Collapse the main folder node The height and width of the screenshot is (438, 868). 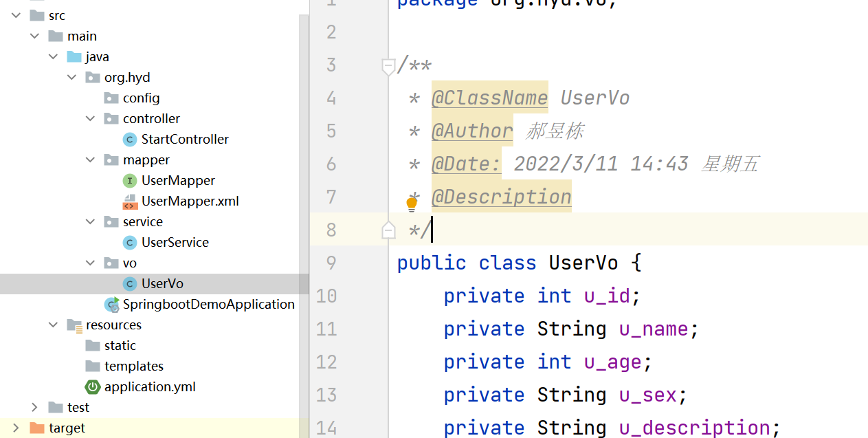click(34, 36)
